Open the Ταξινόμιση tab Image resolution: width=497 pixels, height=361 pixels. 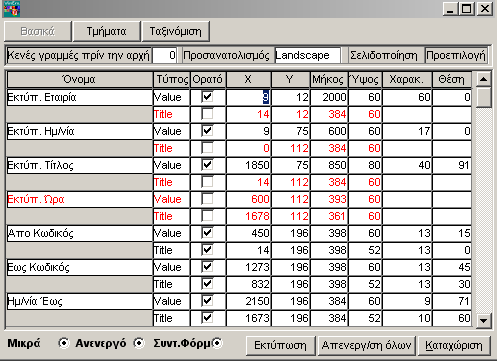(175, 32)
